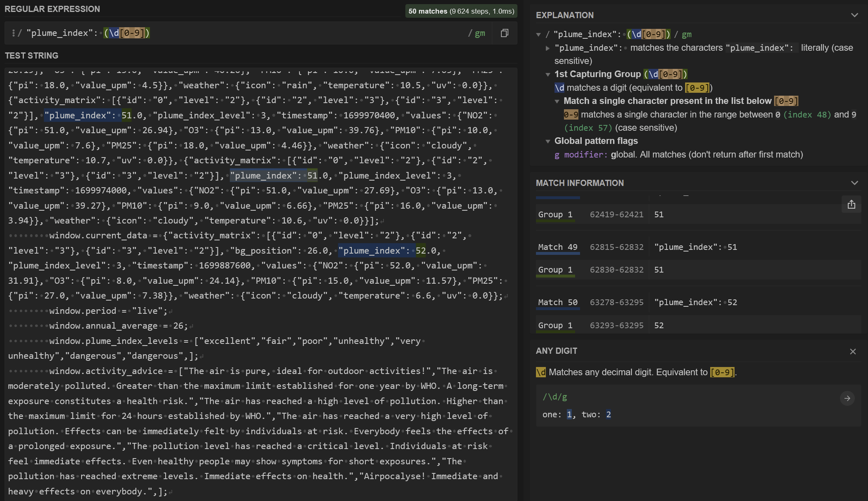Collapse the 1st Capturing Group node
Screen dimensions: 868x501
[548, 75]
